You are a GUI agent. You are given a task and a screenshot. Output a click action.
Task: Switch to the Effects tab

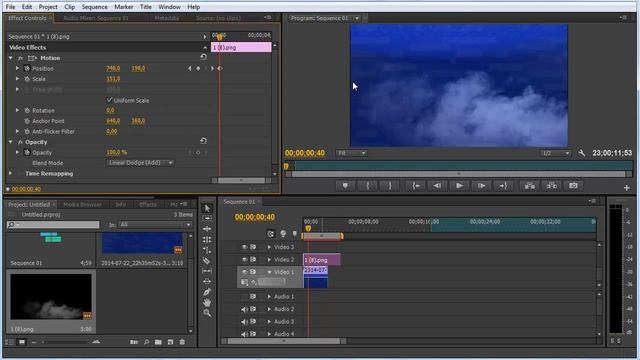pos(148,204)
